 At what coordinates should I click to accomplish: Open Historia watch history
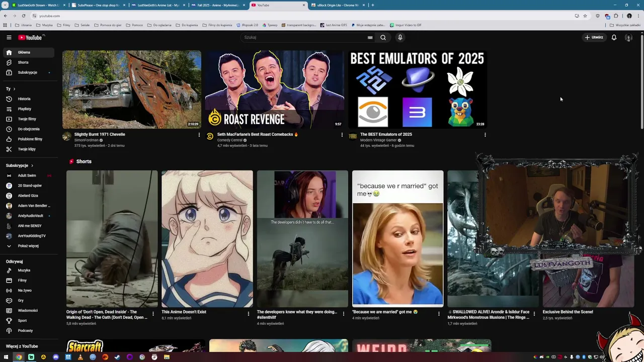[28, 99]
